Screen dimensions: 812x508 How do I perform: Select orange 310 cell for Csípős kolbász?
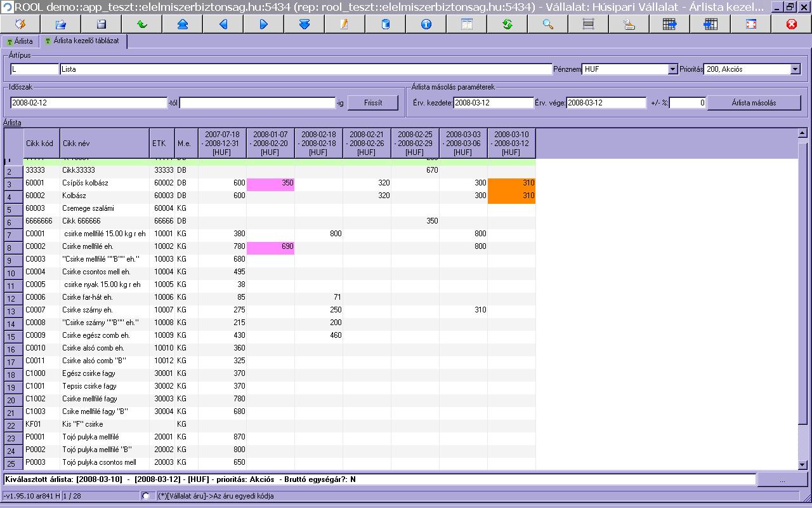511,183
